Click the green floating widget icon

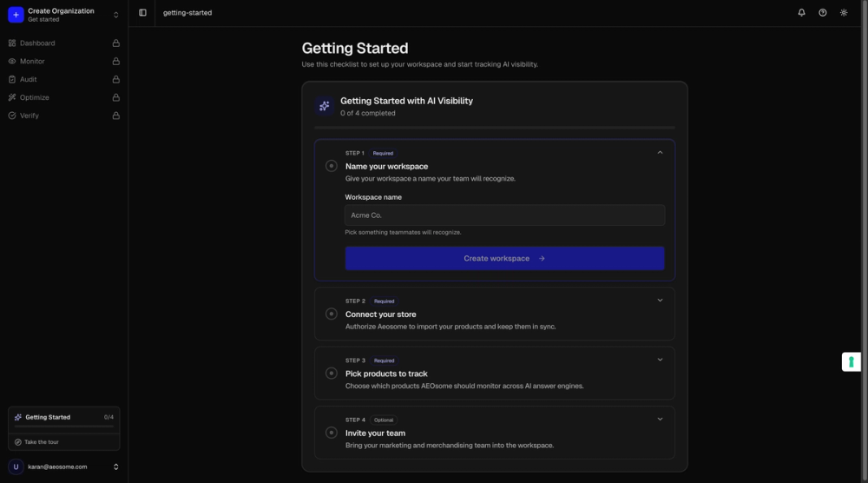[x=852, y=362]
